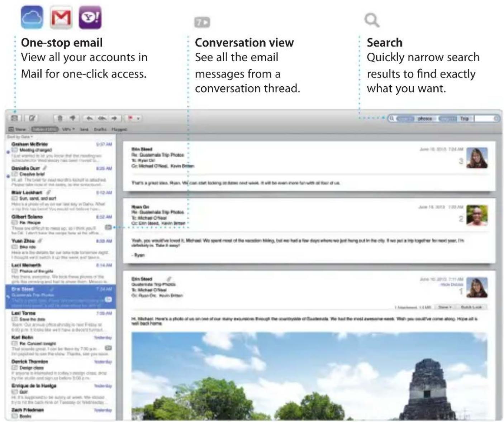Click the Hide Details link in message 1
The width and height of the screenshot is (504, 422).
[452, 284]
